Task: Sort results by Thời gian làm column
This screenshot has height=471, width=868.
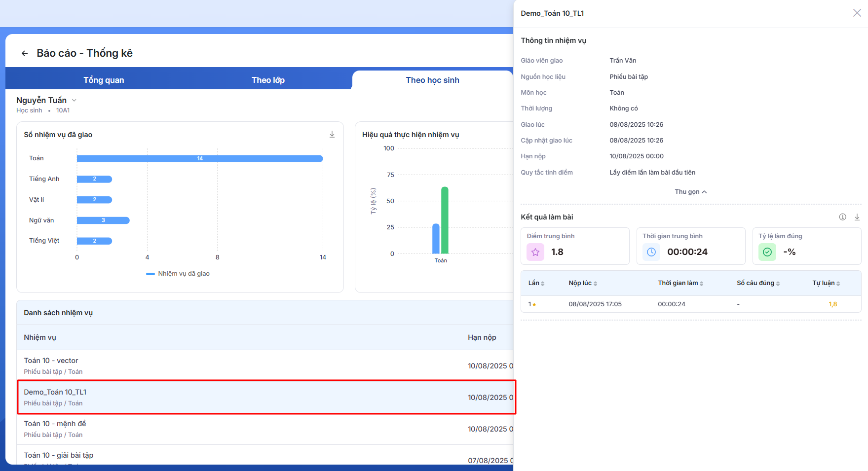Action: [x=680, y=283]
